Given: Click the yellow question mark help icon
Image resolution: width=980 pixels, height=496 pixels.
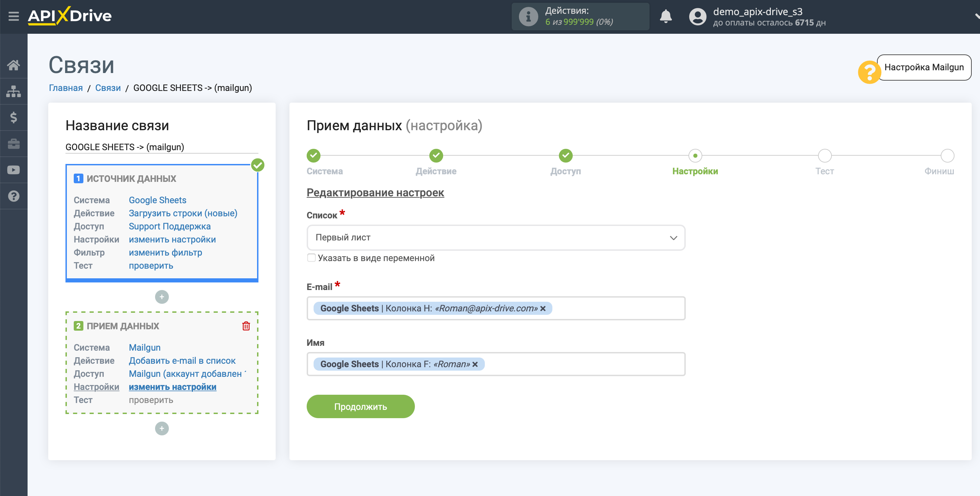Looking at the screenshot, I should (869, 72).
